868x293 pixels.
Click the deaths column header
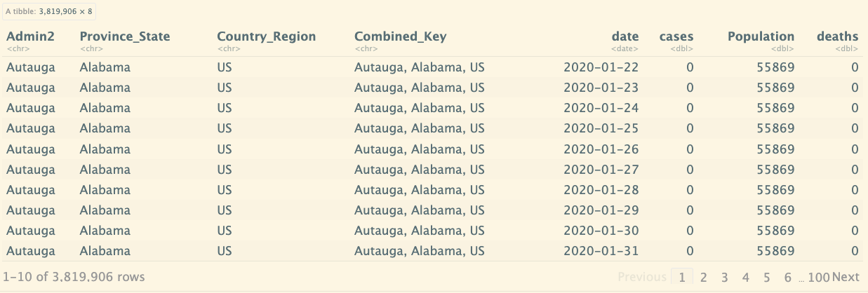tap(837, 36)
